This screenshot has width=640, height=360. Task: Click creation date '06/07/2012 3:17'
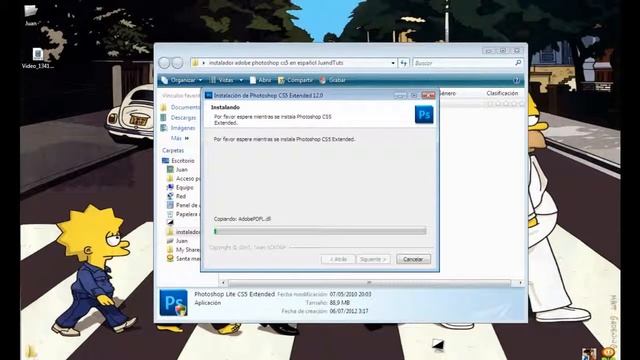click(x=349, y=311)
